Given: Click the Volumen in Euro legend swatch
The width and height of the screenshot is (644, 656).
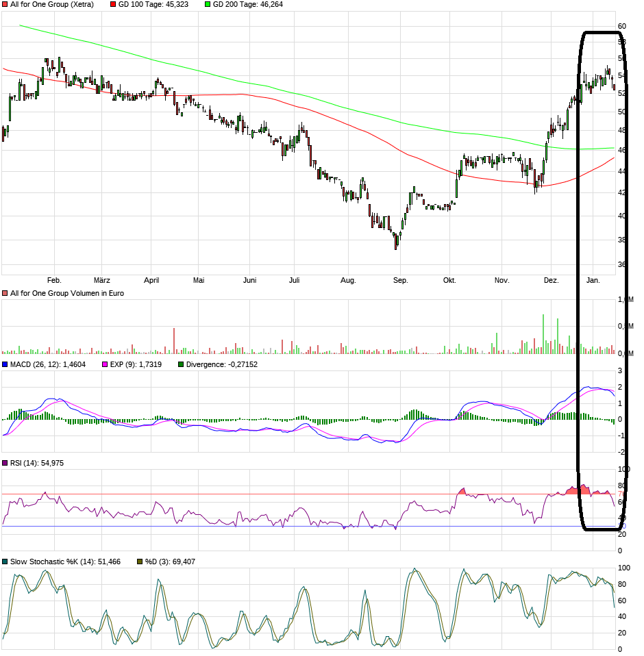Looking at the screenshot, I should [x=5, y=293].
